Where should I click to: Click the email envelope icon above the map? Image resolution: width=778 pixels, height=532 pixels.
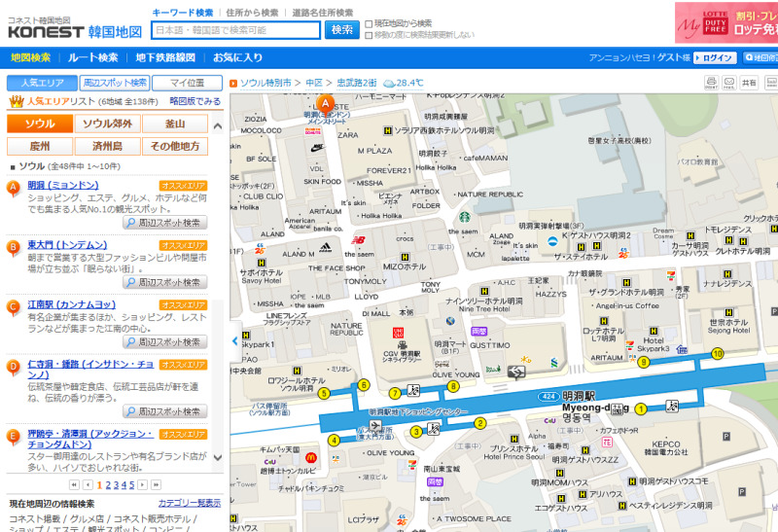(x=728, y=84)
